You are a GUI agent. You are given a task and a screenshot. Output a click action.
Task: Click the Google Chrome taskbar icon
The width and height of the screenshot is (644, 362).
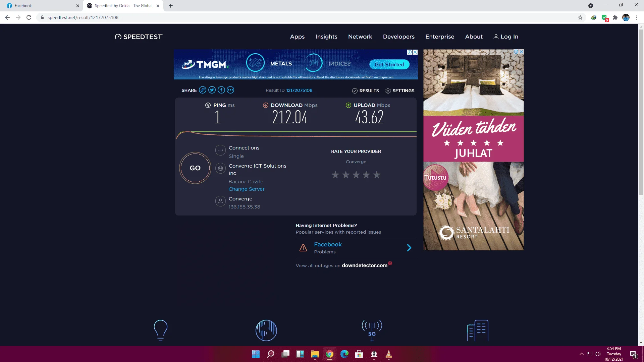330,354
